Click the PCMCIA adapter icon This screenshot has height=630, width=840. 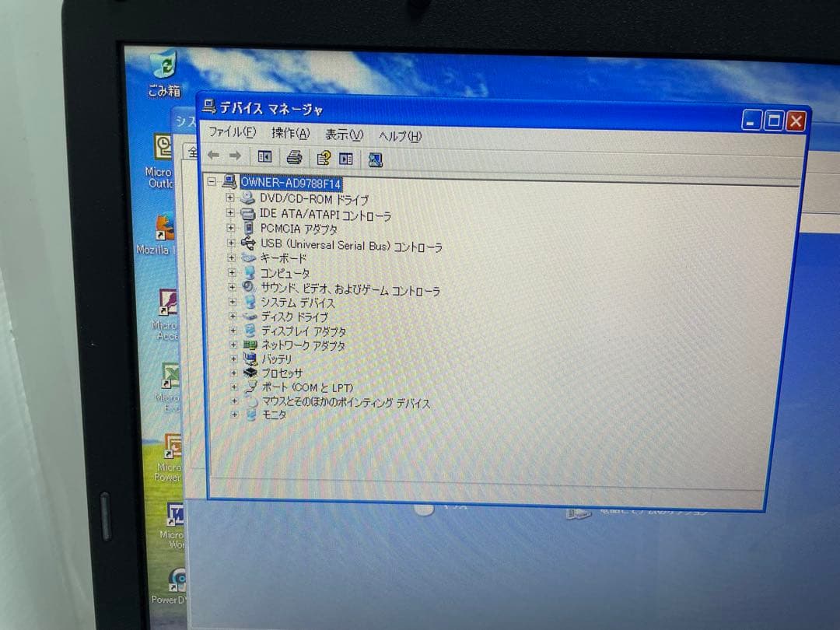248,228
